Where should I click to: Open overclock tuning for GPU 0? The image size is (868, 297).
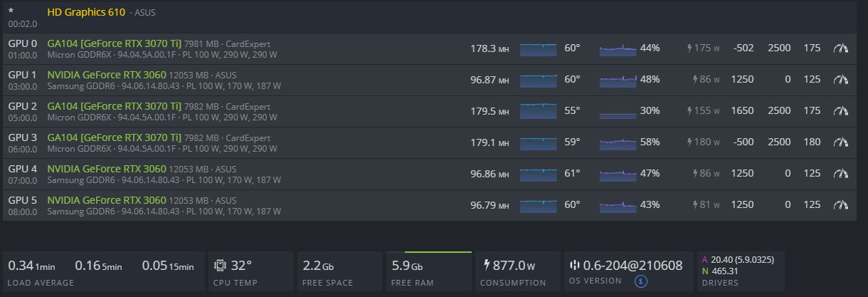pos(841,48)
